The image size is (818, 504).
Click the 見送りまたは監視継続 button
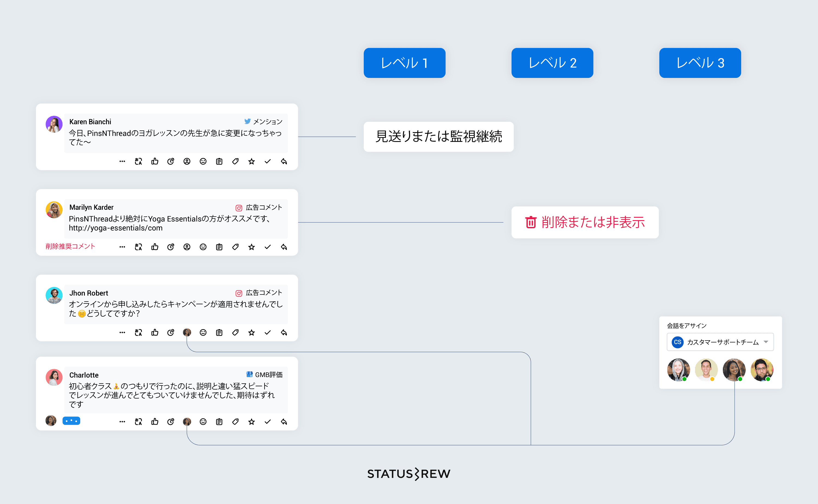(438, 137)
